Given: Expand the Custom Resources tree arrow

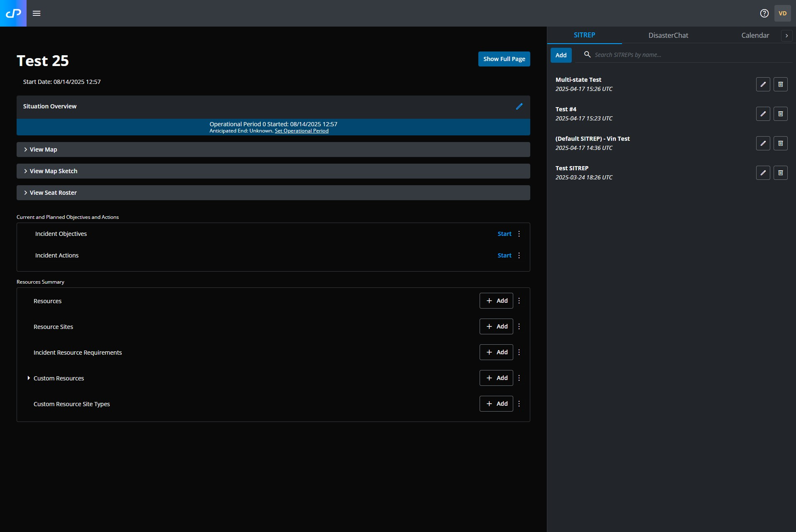Looking at the screenshot, I should pos(28,378).
